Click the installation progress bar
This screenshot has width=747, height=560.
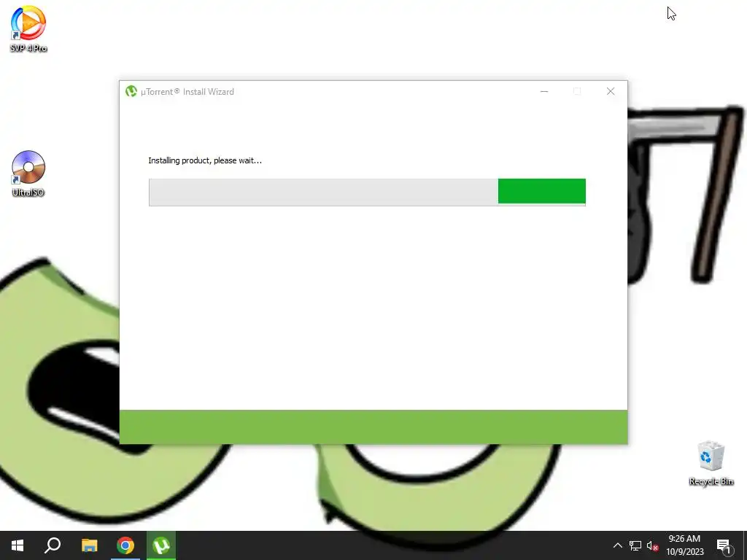[x=368, y=192]
